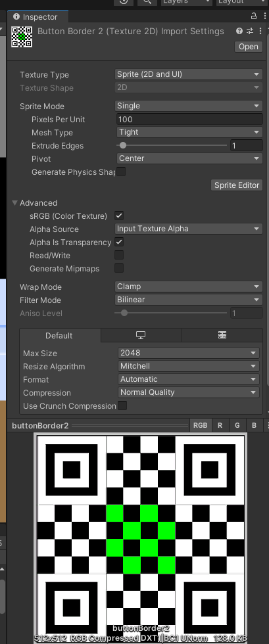
Task: Open the Layers dropdown in top toolbar
Action: (186, 1)
